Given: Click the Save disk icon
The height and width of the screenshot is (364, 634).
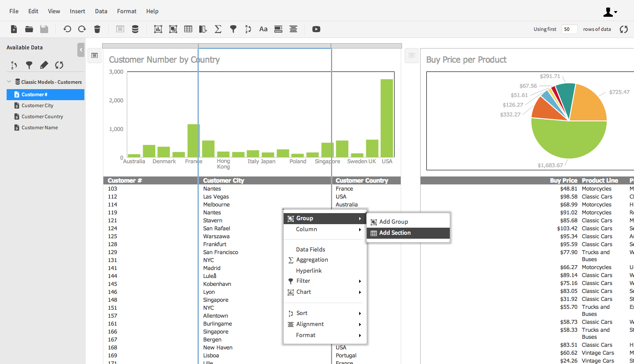Looking at the screenshot, I should click(x=44, y=29).
